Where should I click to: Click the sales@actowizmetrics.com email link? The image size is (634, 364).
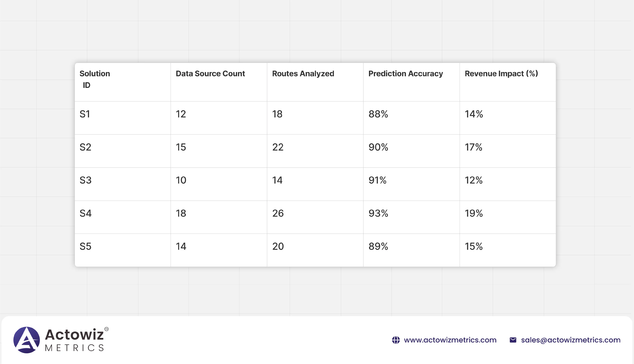[570, 340]
